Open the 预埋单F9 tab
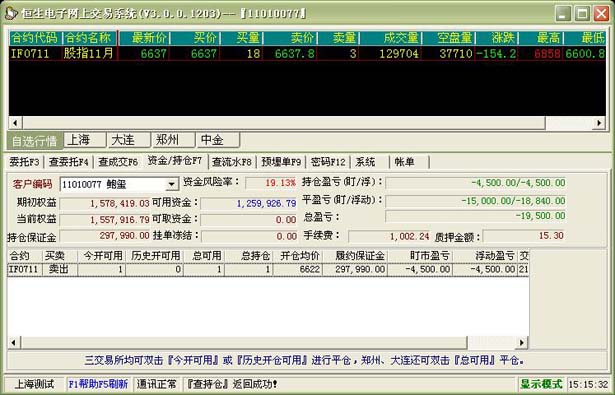 (281, 162)
